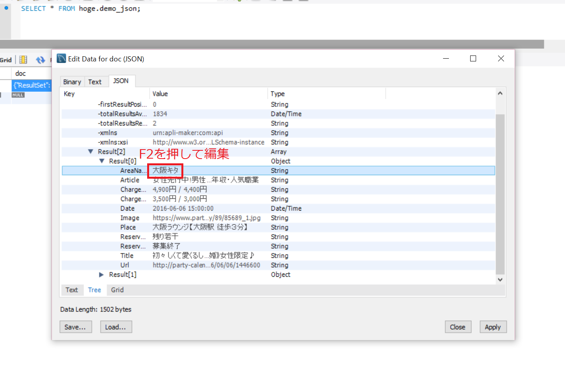Click the Value column header
This screenshot has height=392, width=565.
tap(209, 94)
